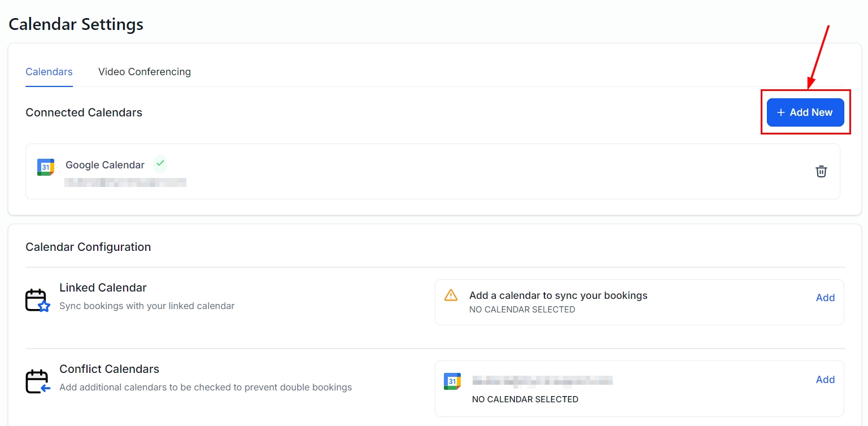Click the Linked Calendar title
Viewport: 868px width, 426px height.
point(103,288)
